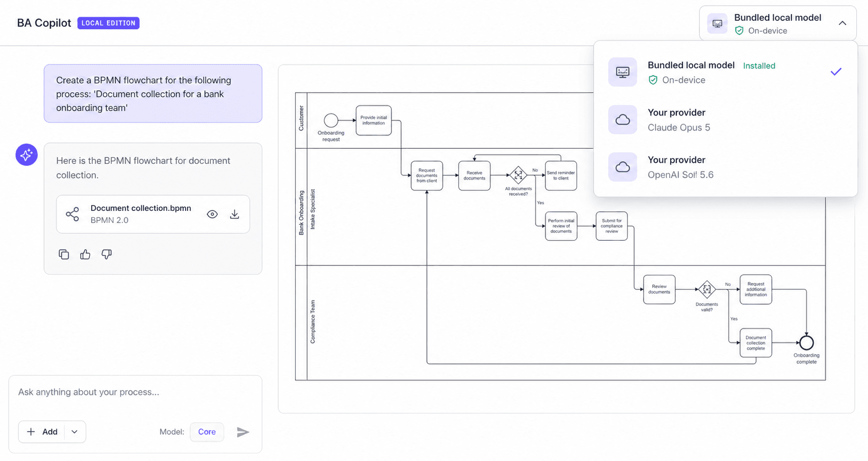
Task: Select the 'Provide initial information' task
Action: pyautogui.click(x=374, y=120)
